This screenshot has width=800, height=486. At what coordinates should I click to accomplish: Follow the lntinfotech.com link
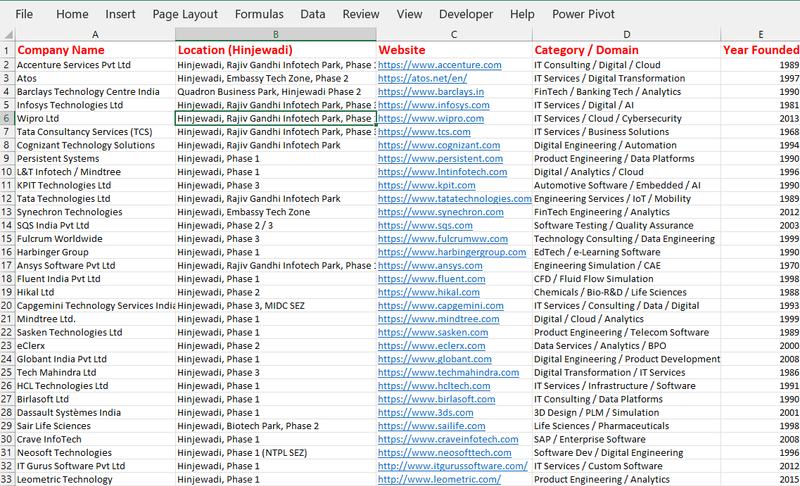tap(442, 172)
